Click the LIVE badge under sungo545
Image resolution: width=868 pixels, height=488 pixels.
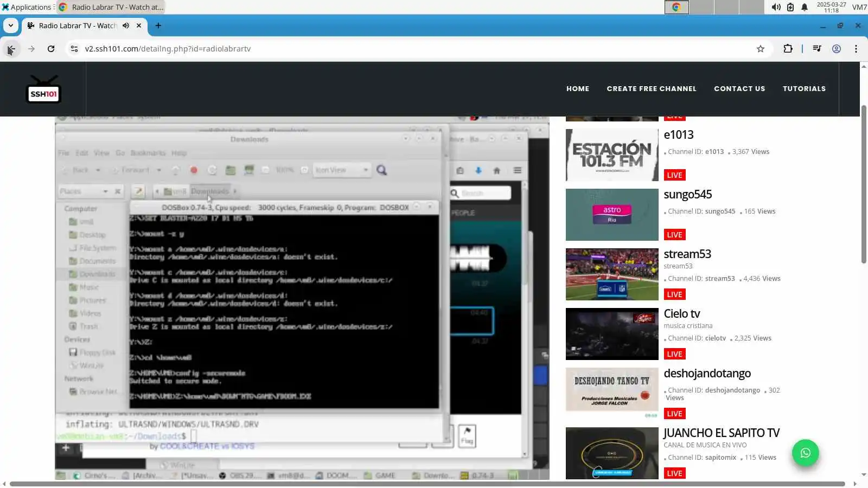coord(674,235)
